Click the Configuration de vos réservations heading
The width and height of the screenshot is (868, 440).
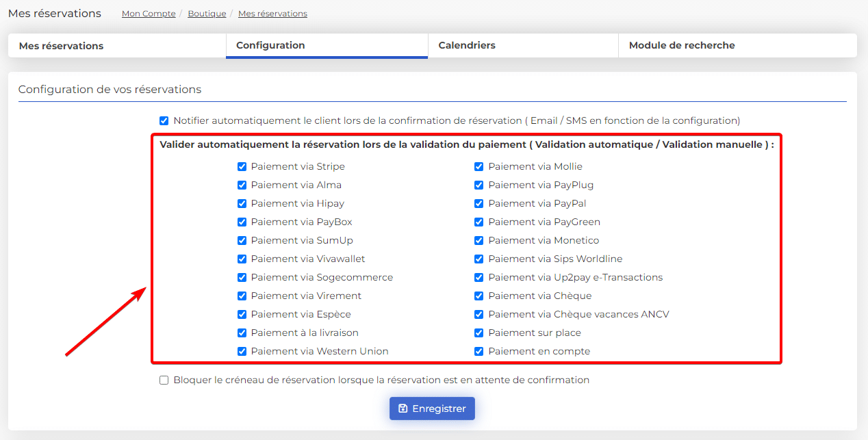(x=110, y=90)
